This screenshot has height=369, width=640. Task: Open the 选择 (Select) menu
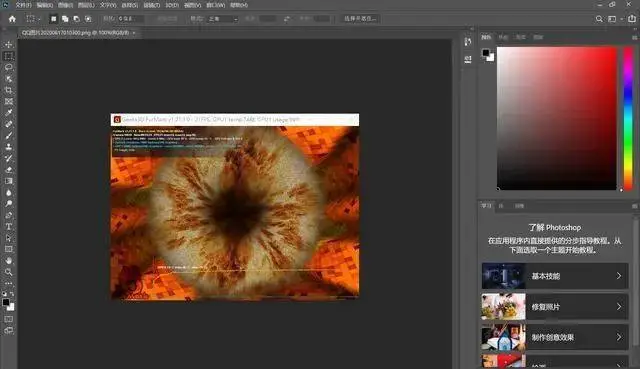130,5
